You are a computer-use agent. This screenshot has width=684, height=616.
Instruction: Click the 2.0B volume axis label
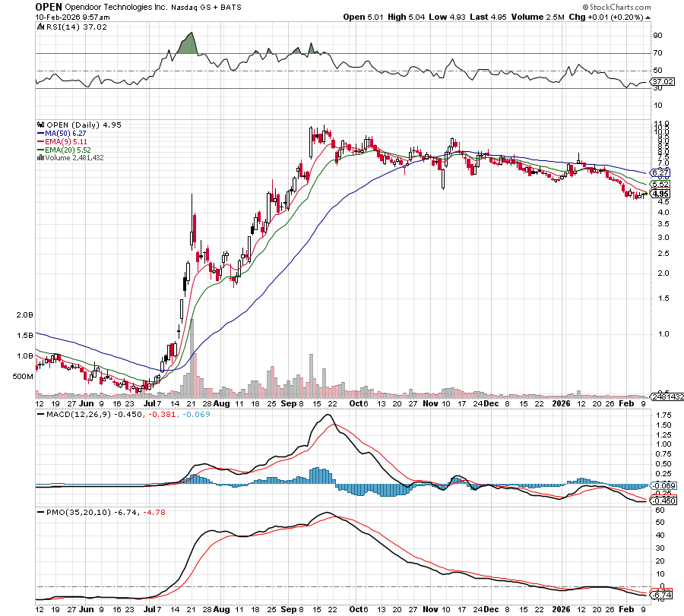click(25, 314)
